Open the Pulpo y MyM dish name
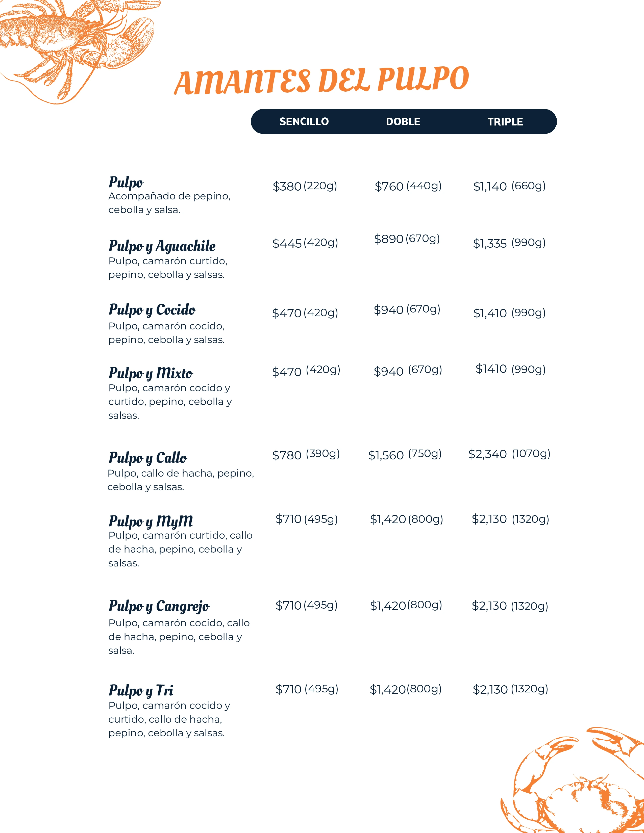This screenshot has height=833, width=644. click(151, 522)
